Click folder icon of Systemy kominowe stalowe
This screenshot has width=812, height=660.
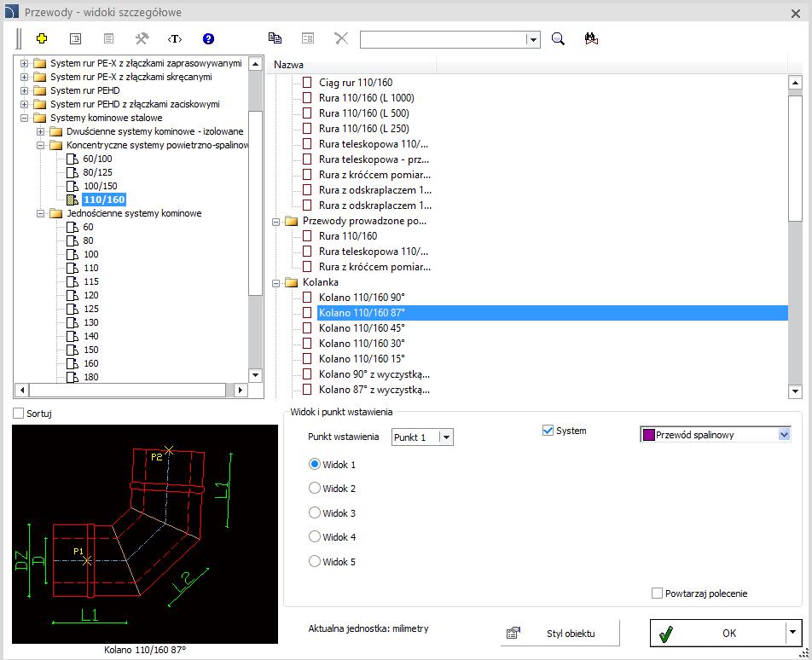point(40,118)
